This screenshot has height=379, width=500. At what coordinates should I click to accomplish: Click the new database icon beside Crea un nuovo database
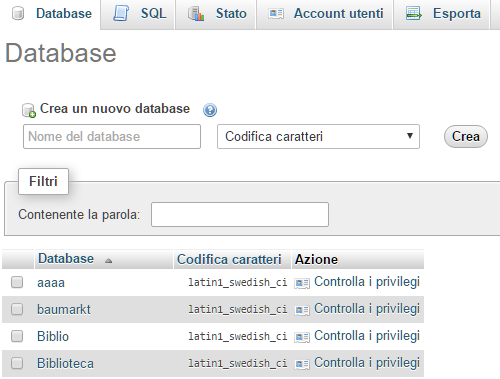29,110
